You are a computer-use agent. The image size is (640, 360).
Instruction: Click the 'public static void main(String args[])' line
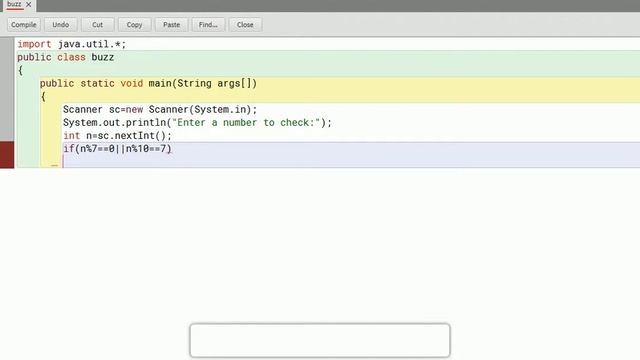[148, 83]
